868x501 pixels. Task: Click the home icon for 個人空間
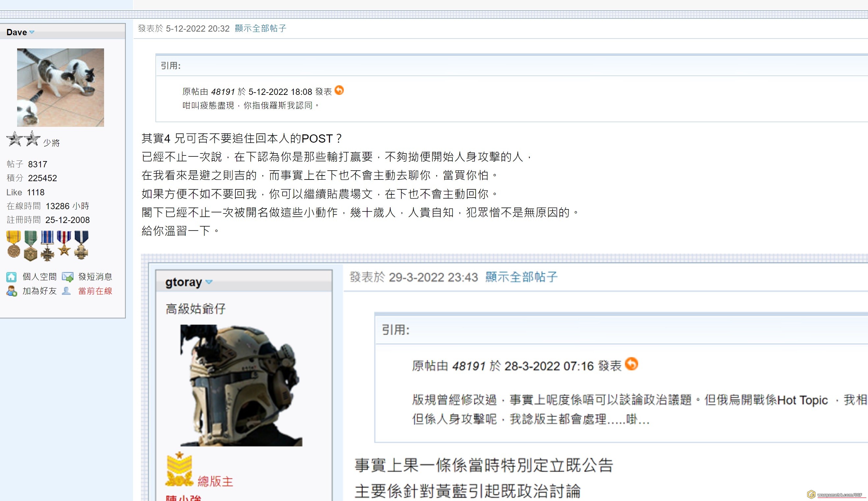pos(11,277)
